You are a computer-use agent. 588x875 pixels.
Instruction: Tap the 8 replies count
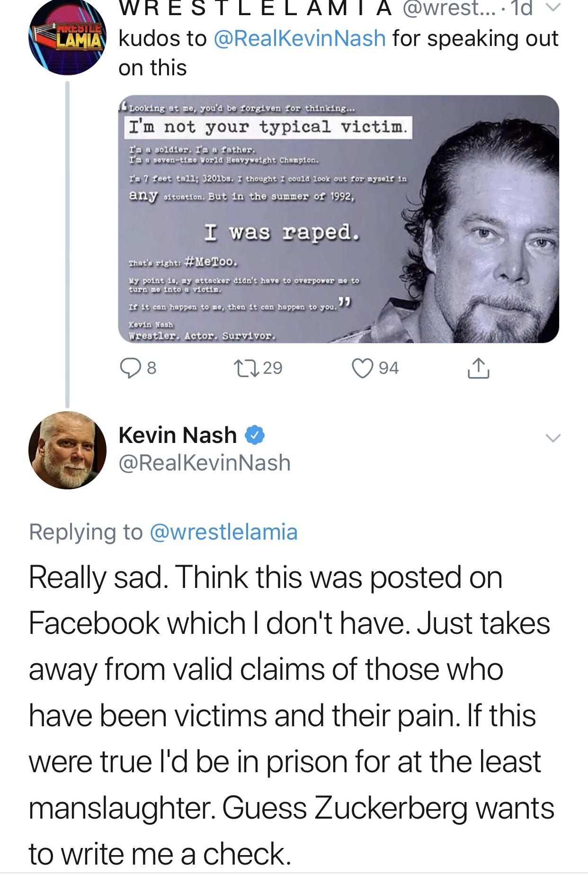tap(151, 368)
